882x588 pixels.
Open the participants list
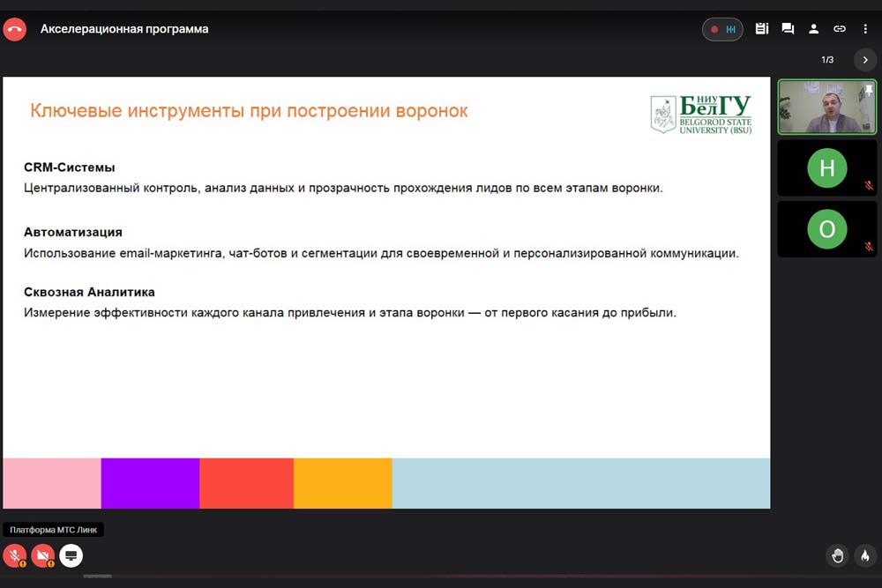[814, 29]
